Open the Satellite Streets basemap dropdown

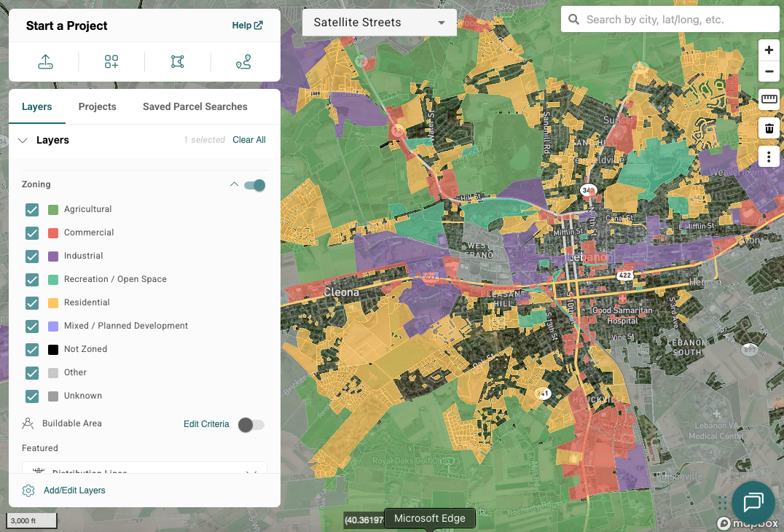pyautogui.click(x=379, y=23)
